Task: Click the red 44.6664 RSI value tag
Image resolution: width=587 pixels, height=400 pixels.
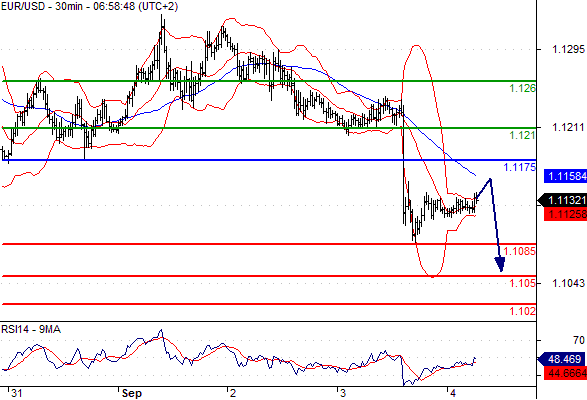Action: tap(566, 373)
